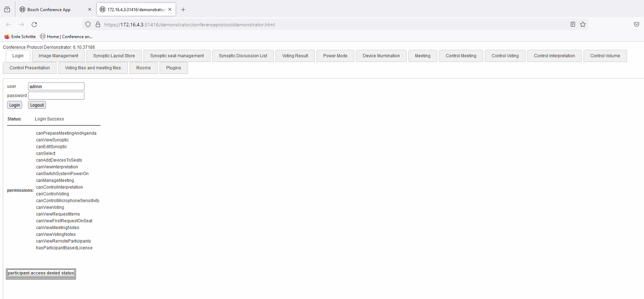Click into the password field
This screenshot has height=299, width=644.
pyautogui.click(x=56, y=96)
